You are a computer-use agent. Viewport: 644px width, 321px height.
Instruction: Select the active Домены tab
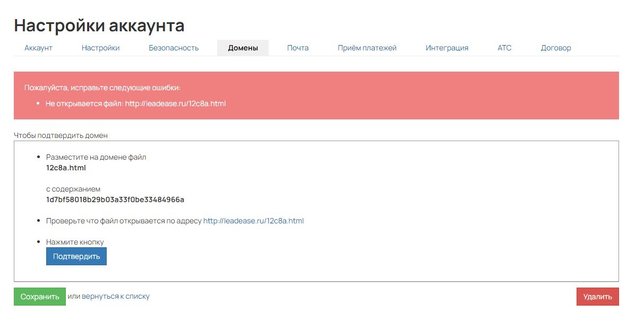pos(243,48)
